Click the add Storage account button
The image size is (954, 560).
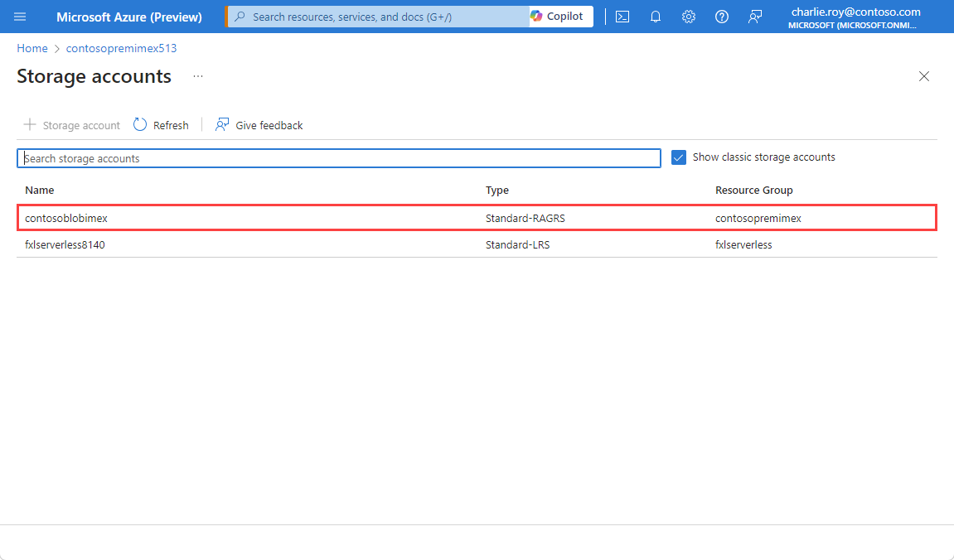72,125
